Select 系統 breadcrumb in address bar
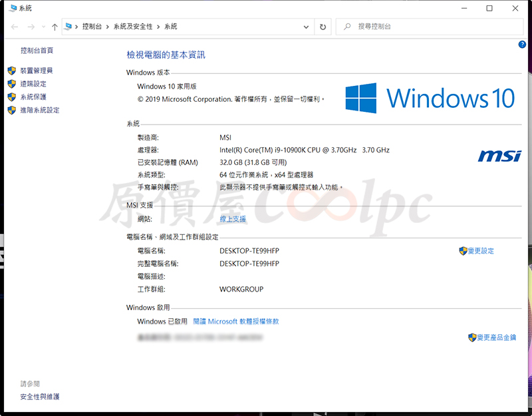Viewport: 532px width, 416px height. pyautogui.click(x=171, y=27)
